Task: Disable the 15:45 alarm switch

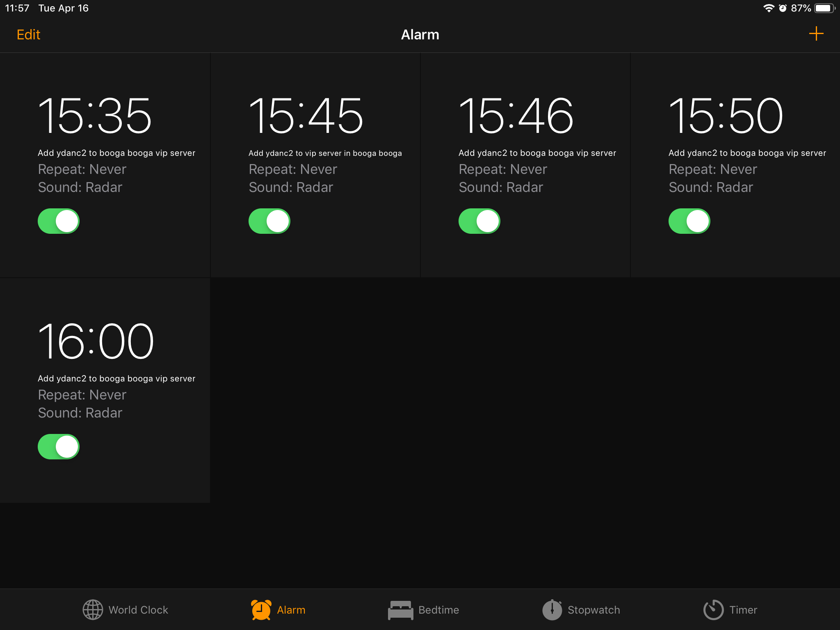Action: (269, 220)
